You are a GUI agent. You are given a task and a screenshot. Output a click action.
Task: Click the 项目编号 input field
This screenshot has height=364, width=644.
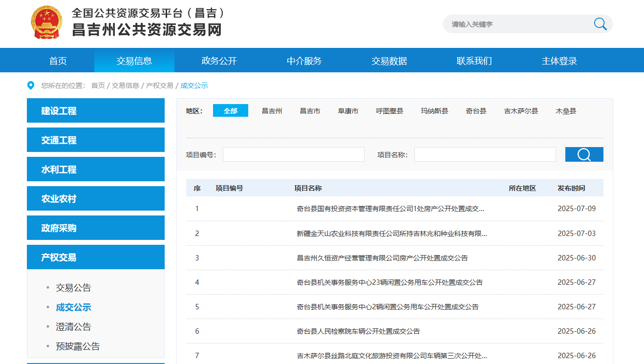[x=294, y=154]
